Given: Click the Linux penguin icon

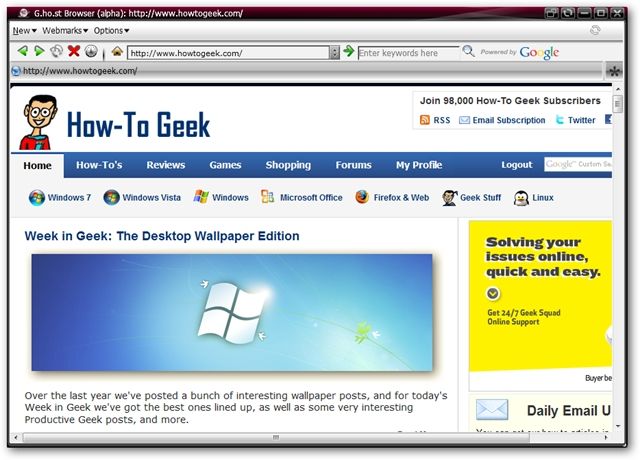Looking at the screenshot, I should click(x=521, y=198).
